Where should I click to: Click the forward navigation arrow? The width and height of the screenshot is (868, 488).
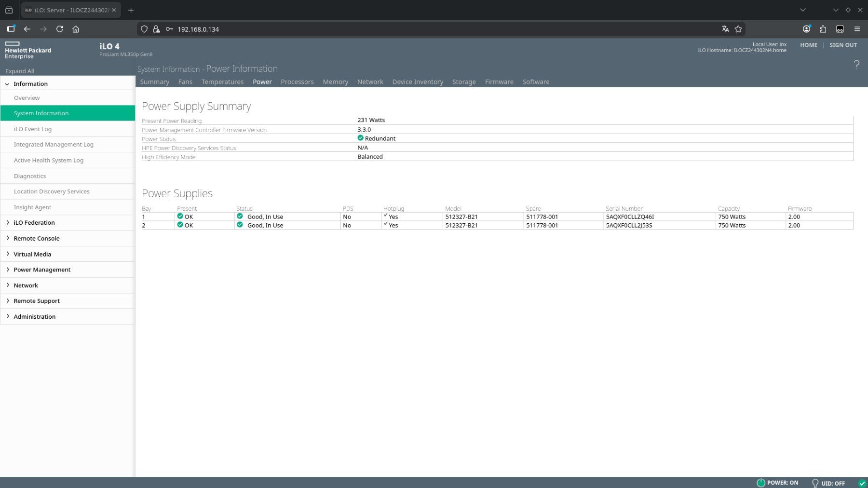click(x=43, y=29)
